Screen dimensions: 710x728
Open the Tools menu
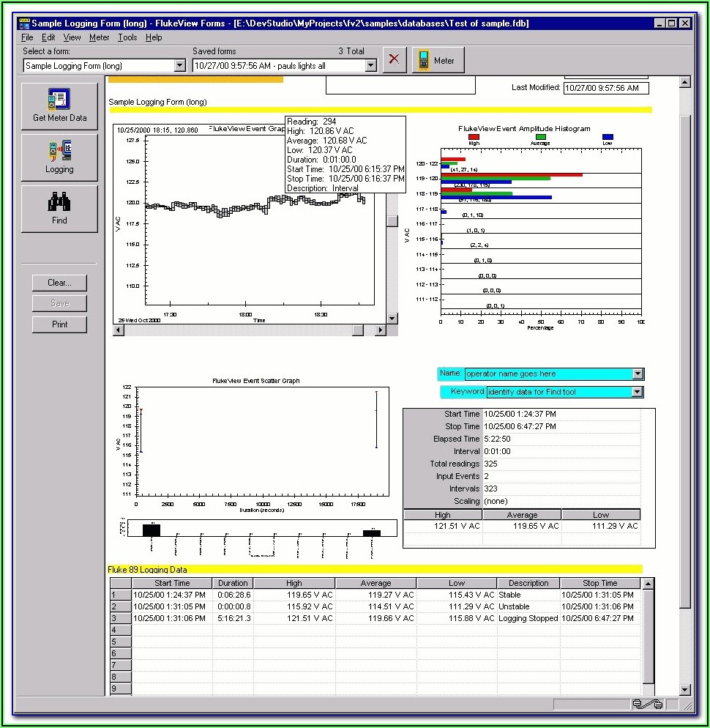pos(127,37)
